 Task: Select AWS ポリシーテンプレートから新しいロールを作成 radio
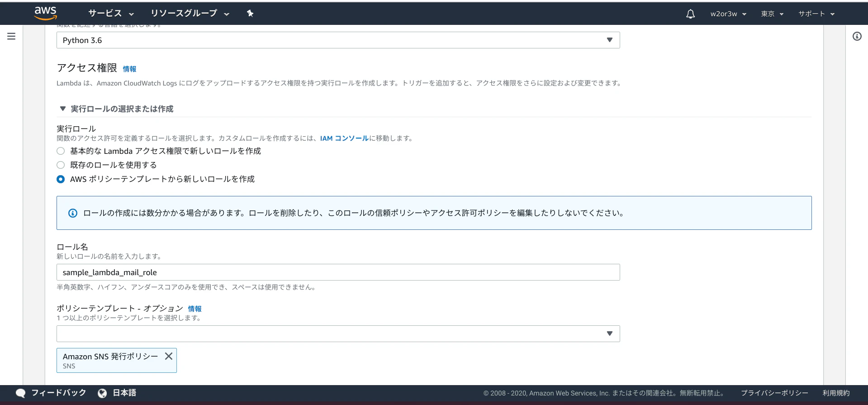point(61,179)
